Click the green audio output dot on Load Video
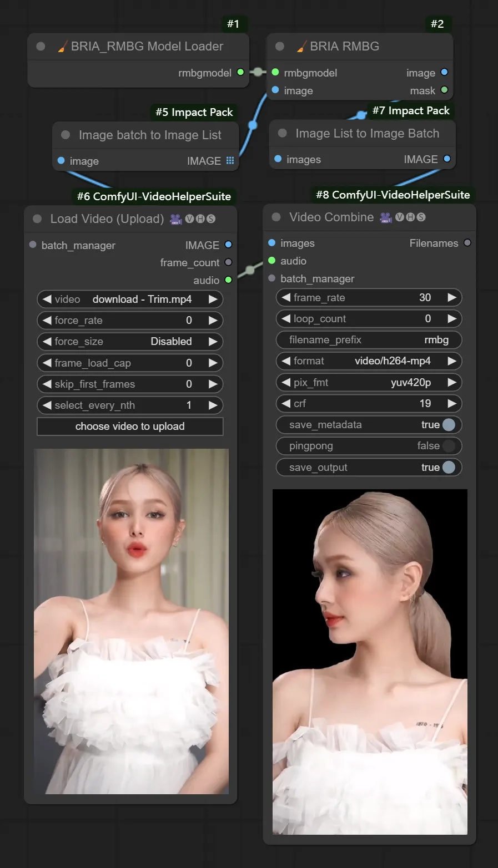498x868 pixels. pos(228,280)
